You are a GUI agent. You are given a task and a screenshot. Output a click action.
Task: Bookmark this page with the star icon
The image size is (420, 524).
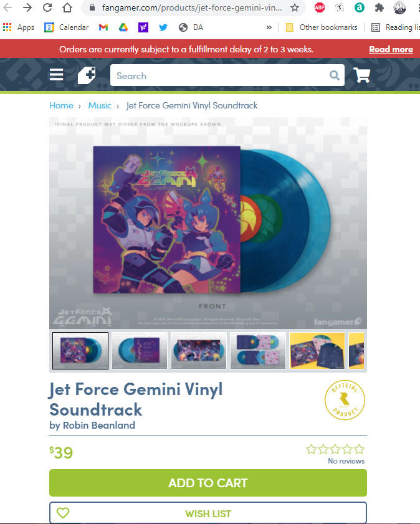(x=294, y=7)
